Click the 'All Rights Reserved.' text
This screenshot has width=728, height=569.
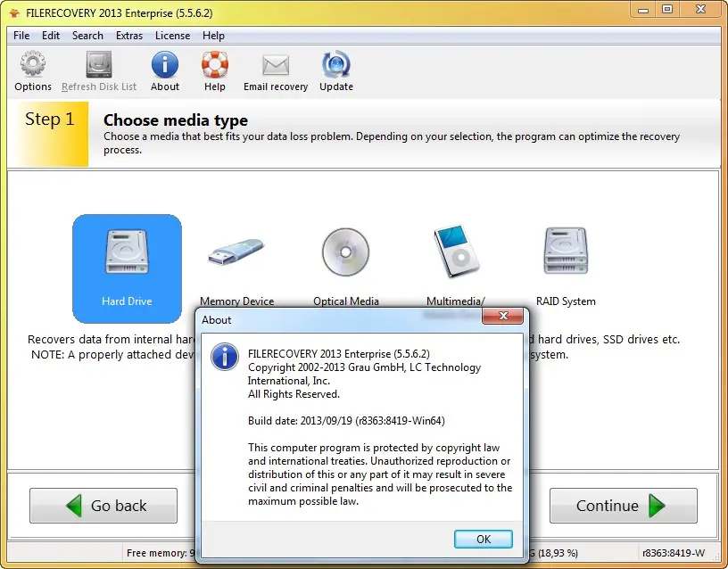point(294,394)
